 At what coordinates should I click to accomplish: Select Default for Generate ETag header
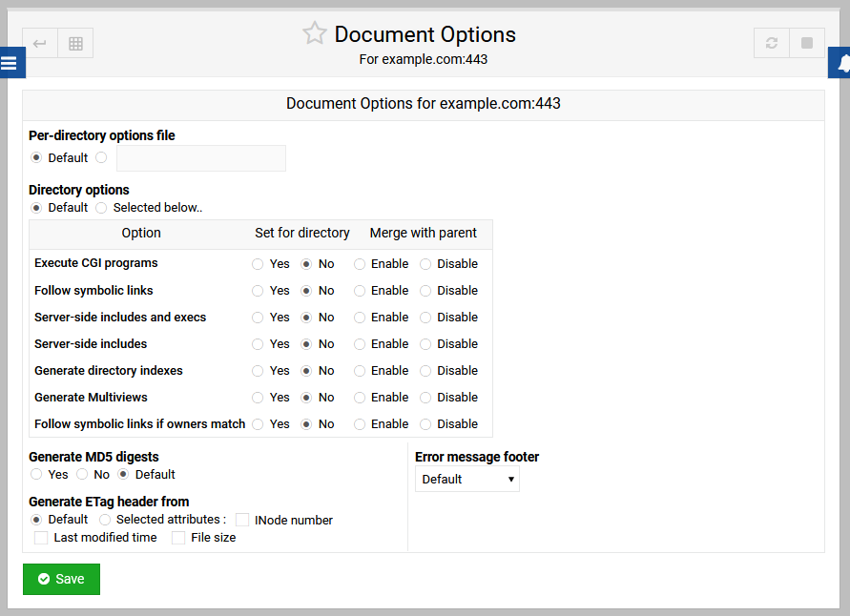click(x=36, y=520)
